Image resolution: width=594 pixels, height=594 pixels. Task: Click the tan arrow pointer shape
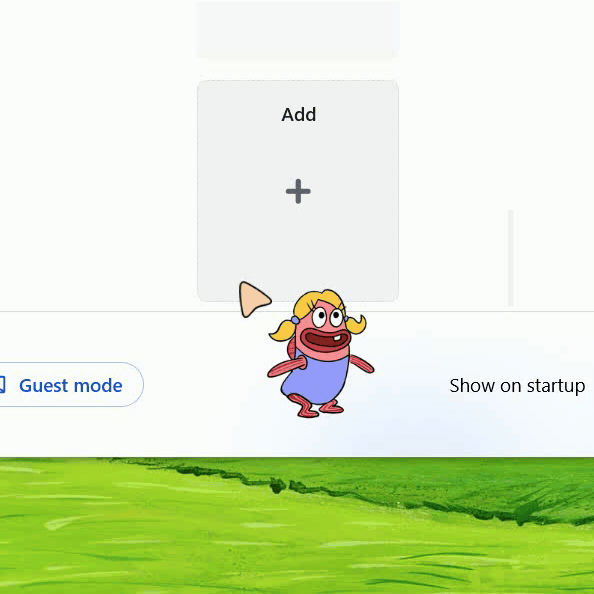(253, 299)
